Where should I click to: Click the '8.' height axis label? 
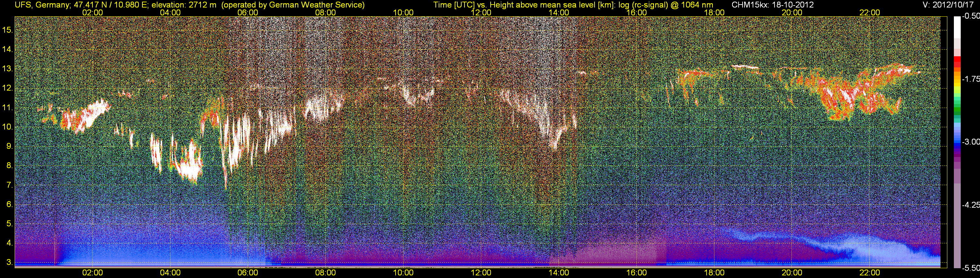coord(9,166)
